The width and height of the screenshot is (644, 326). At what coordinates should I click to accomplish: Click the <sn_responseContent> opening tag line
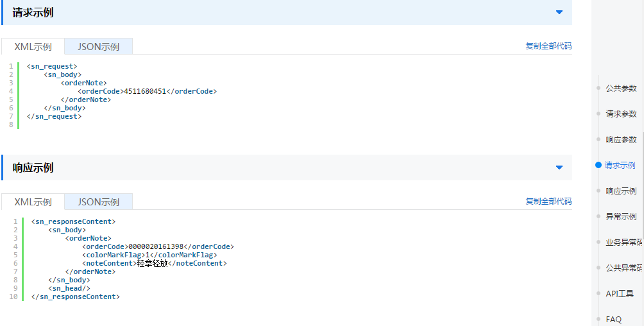pyautogui.click(x=74, y=221)
